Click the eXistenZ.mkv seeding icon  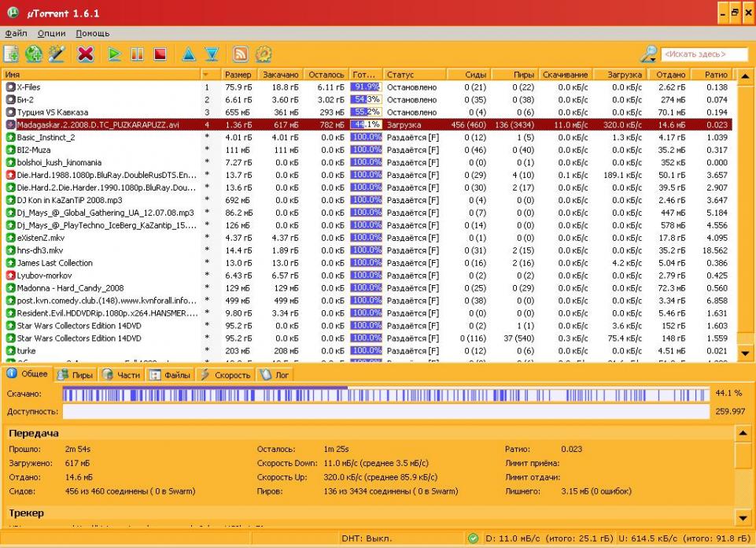(10, 238)
